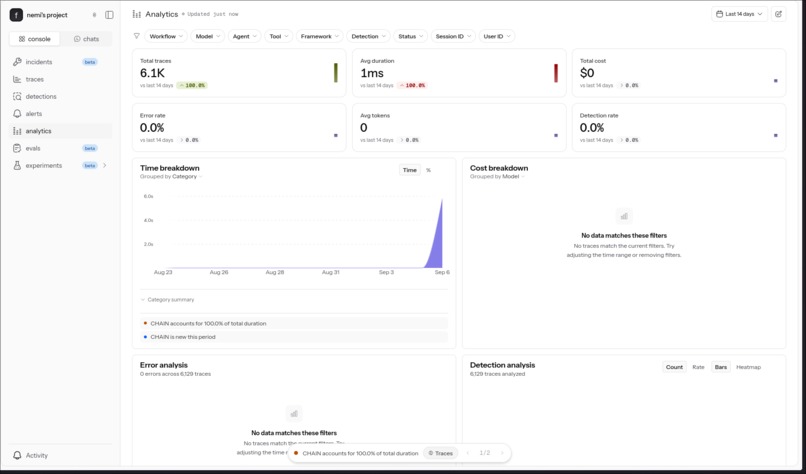Viewport: 806px width, 474px height.
Task: Select Heatmap view in Detection analysis
Action: (748, 367)
